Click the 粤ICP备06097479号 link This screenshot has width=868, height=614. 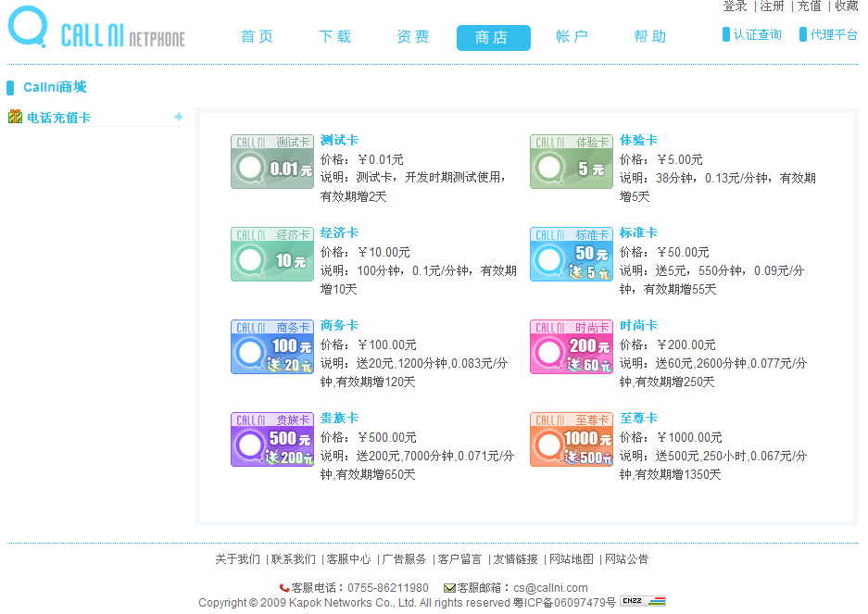(564, 602)
